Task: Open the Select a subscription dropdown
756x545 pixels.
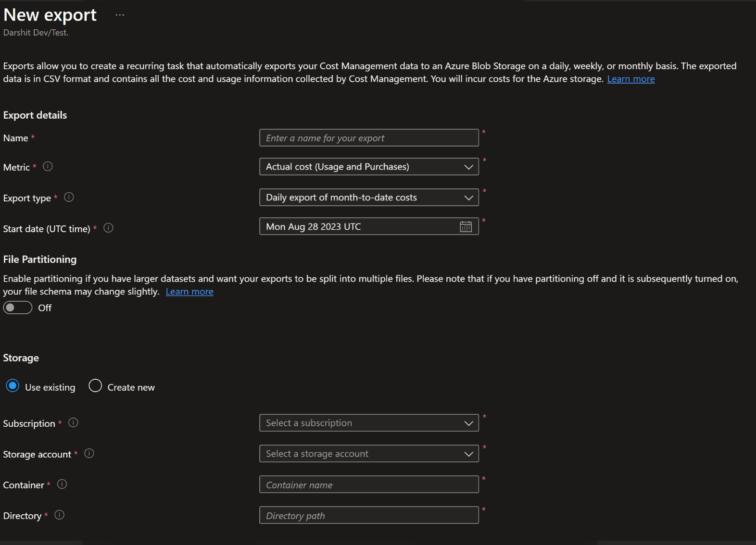Action: pyautogui.click(x=369, y=423)
